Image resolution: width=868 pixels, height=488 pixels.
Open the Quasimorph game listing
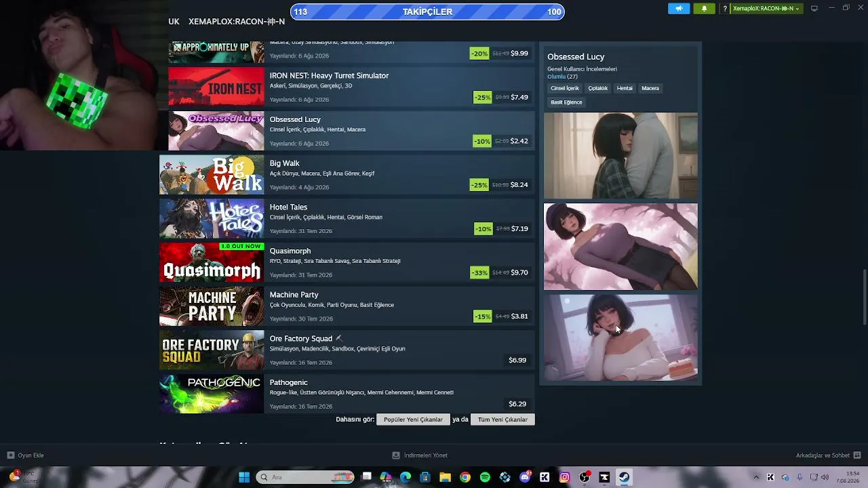(347, 263)
